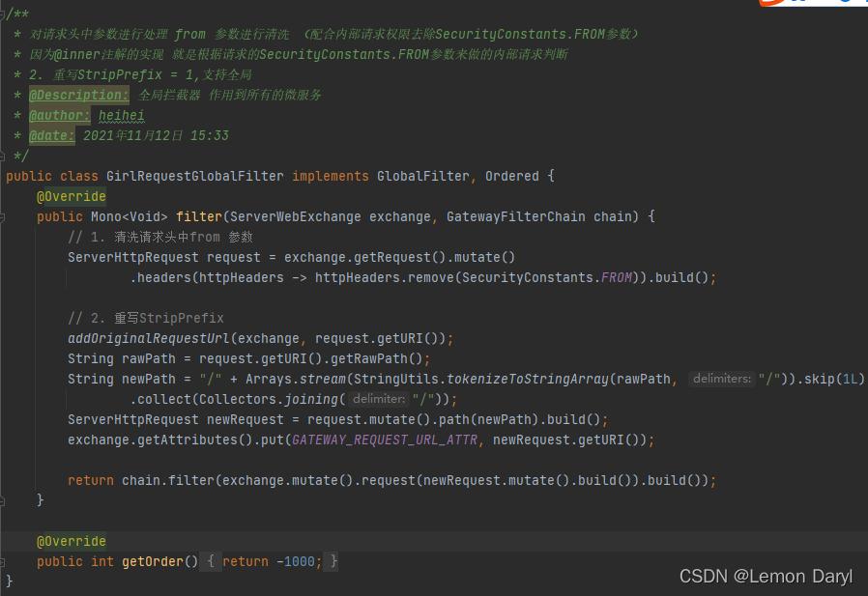Click the comment '// 1. 清洗请求头中from 参数'
Viewport: 868px width, 596px height.
point(160,238)
